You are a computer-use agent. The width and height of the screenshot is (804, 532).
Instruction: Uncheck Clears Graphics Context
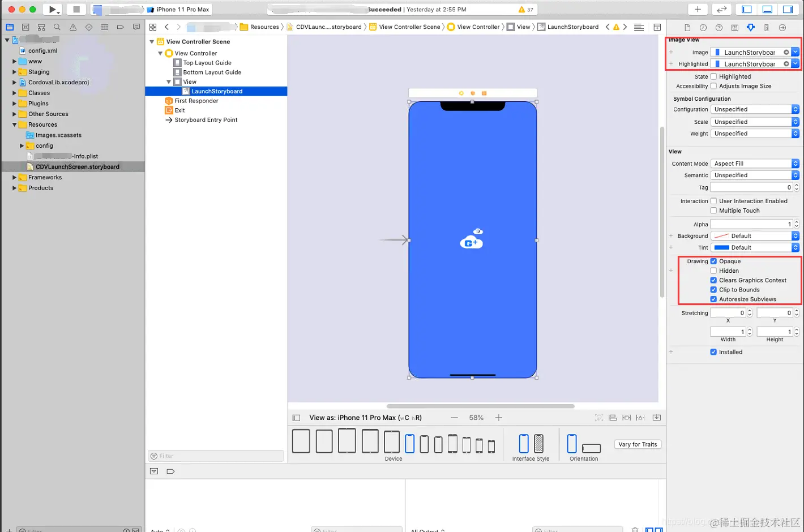click(x=713, y=280)
